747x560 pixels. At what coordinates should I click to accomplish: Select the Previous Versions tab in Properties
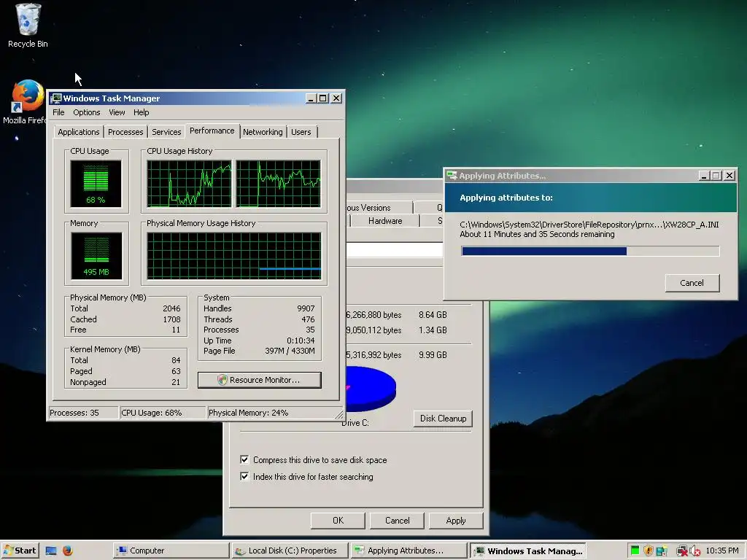point(379,208)
